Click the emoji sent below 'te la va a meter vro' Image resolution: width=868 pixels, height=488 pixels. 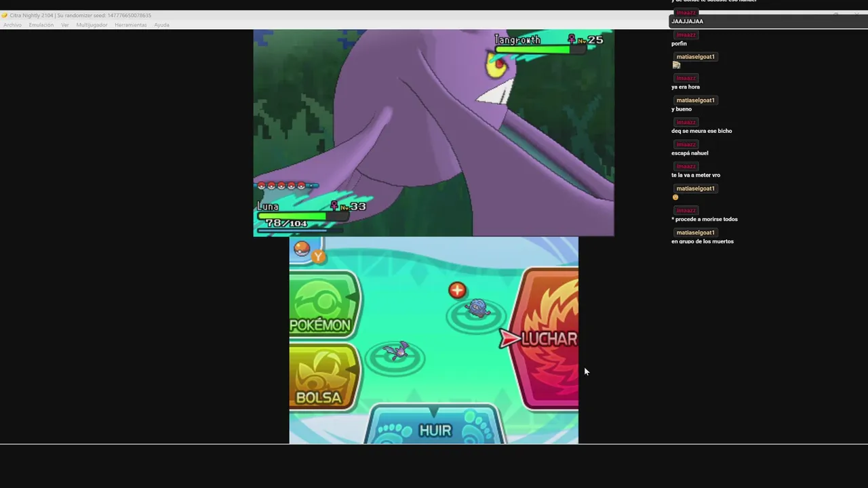(675, 197)
